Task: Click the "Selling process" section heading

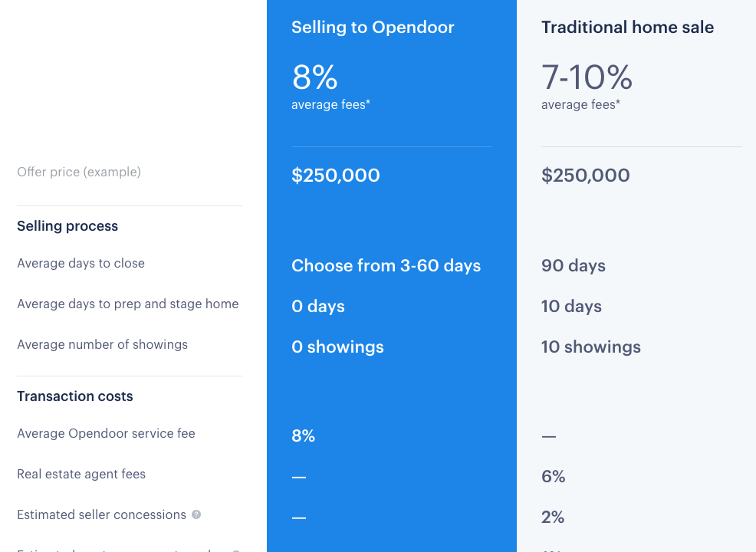Action: coord(67,226)
